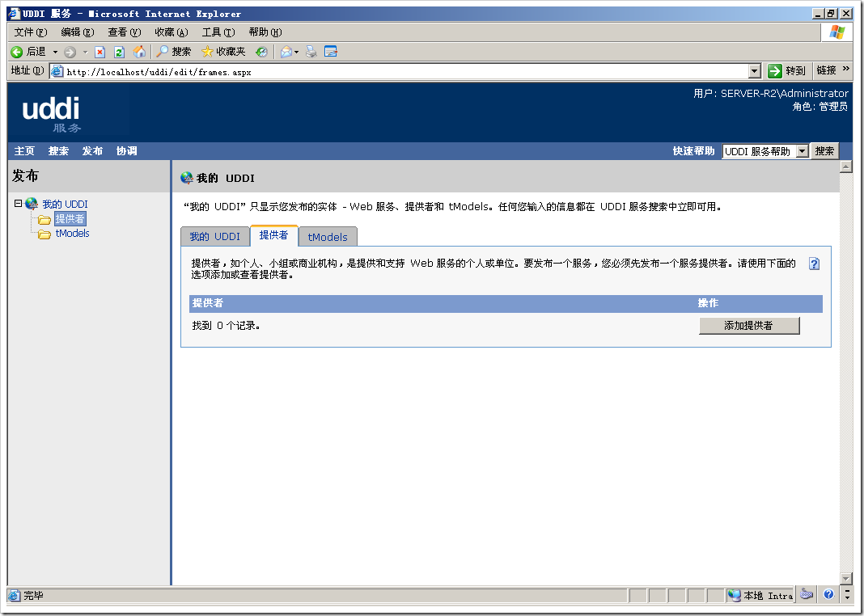Collapse the 我的 UDDI tree node
The height and width of the screenshot is (616, 864).
pyautogui.click(x=18, y=203)
